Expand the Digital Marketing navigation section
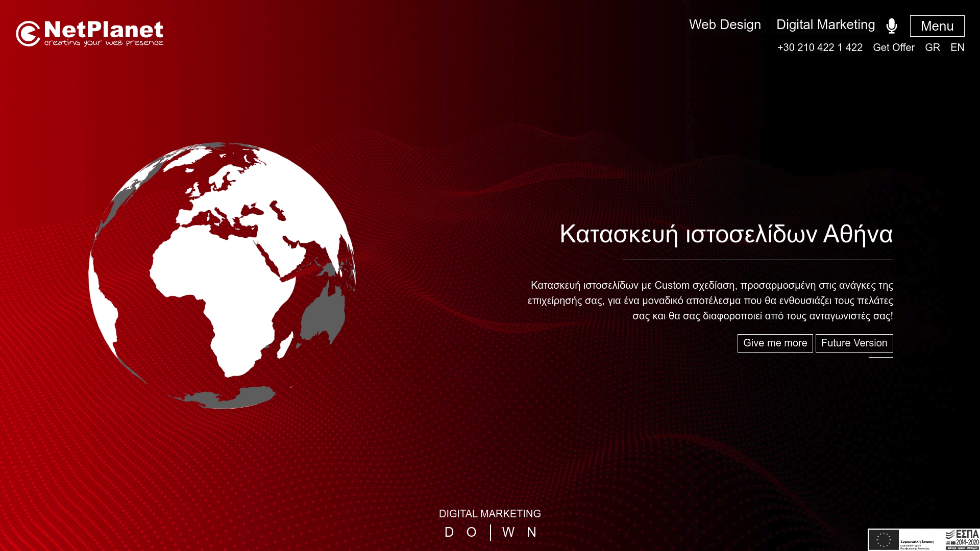This screenshot has height=551, width=980. (x=825, y=24)
